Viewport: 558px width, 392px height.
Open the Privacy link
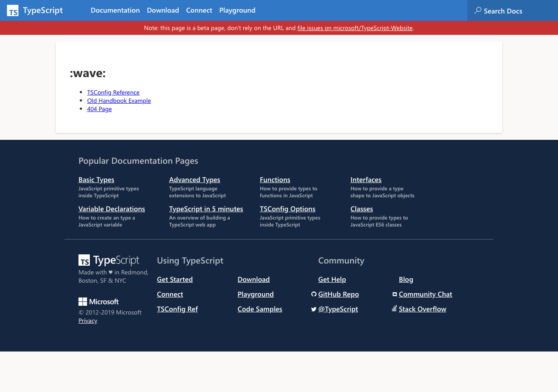[88, 321]
